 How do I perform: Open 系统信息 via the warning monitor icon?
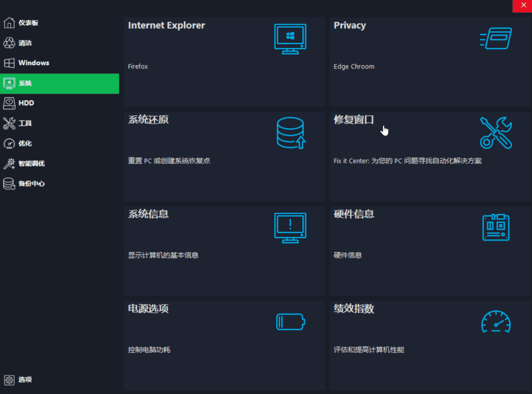click(290, 228)
